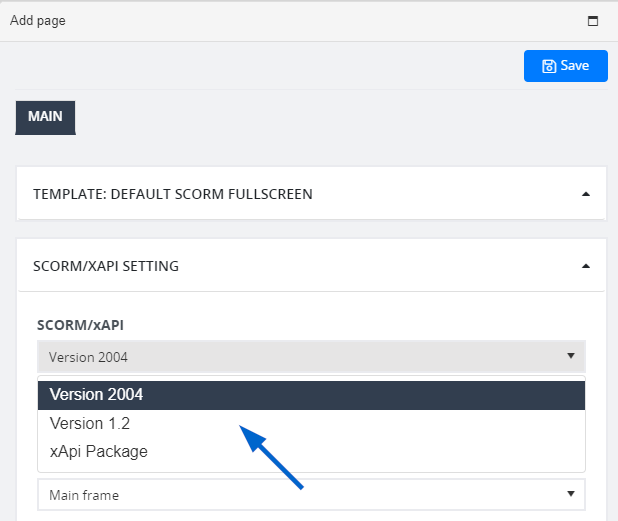Click the Save button label
Image resolution: width=618 pixels, height=521 pixels.
click(x=575, y=66)
